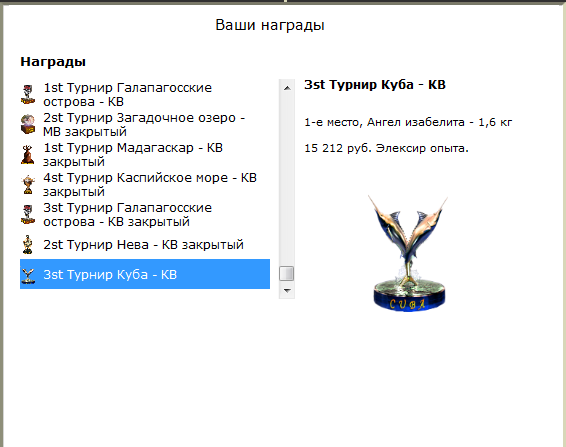Select 2st Турнир Нева - КВ закрытый
Screen dimensions: 566x447
click(x=145, y=244)
